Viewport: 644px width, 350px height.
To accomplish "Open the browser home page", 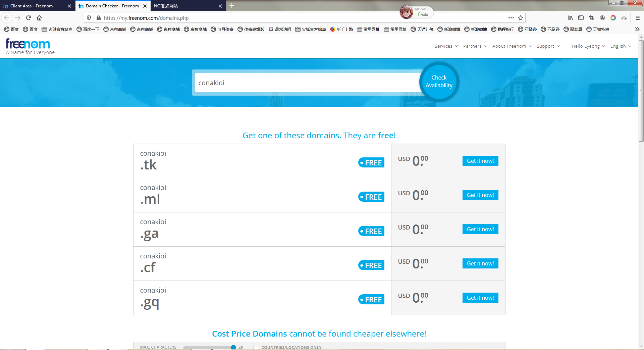I will (x=39, y=18).
